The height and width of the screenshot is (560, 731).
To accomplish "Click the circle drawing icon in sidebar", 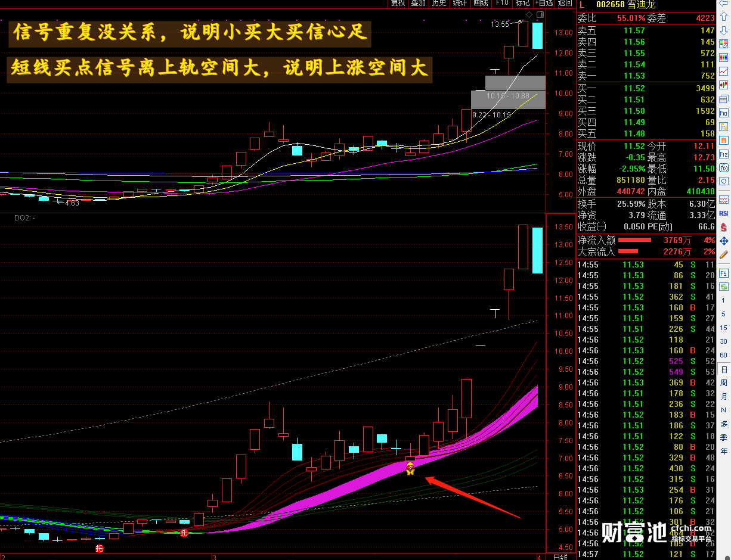I will (x=724, y=181).
